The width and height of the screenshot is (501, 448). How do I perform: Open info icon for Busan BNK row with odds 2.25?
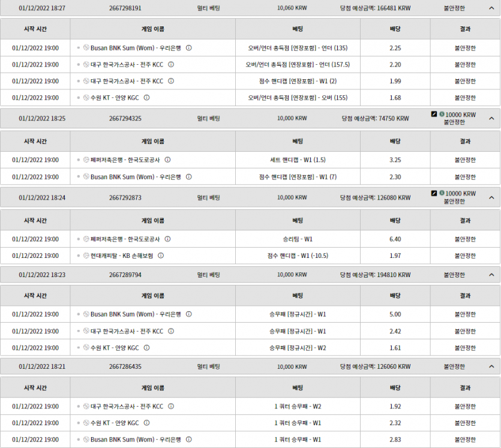coord(189,48)
